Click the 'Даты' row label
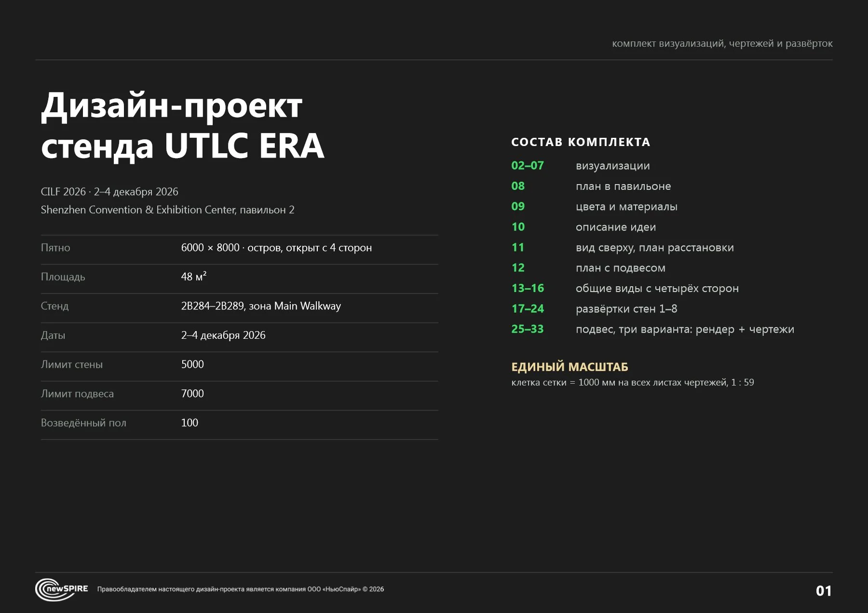This screenshot has width=868, height=613. tap(53, 335)
